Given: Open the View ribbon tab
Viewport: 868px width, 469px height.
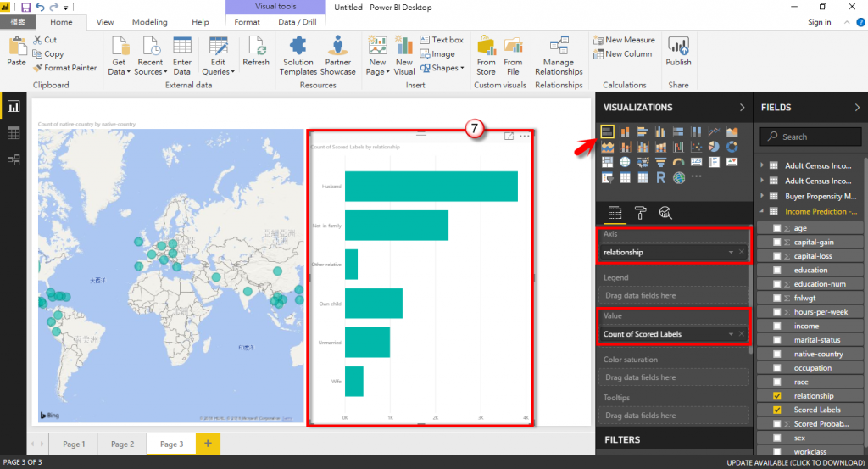Looking at the screenshot, I should coord(104,22).
